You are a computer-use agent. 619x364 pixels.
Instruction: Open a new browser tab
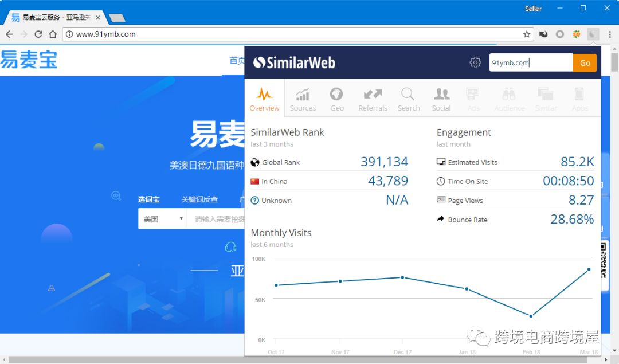117,18
